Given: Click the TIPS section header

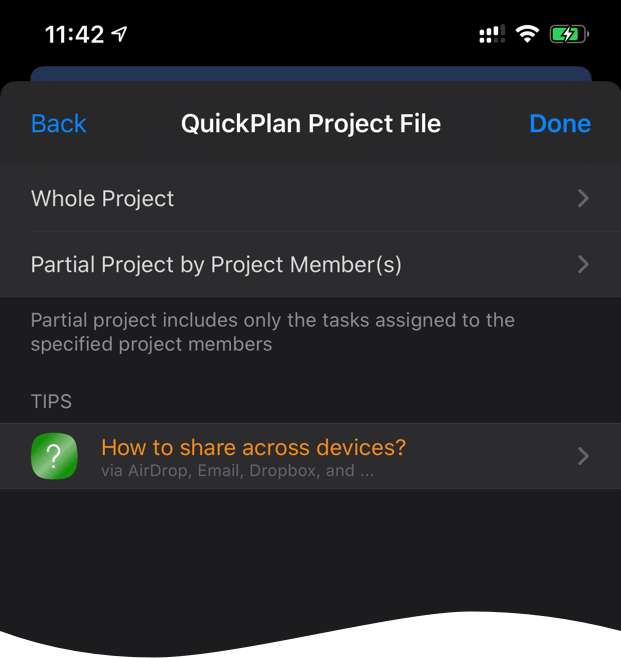Looking at the screenshot, I should click(51, 402).
